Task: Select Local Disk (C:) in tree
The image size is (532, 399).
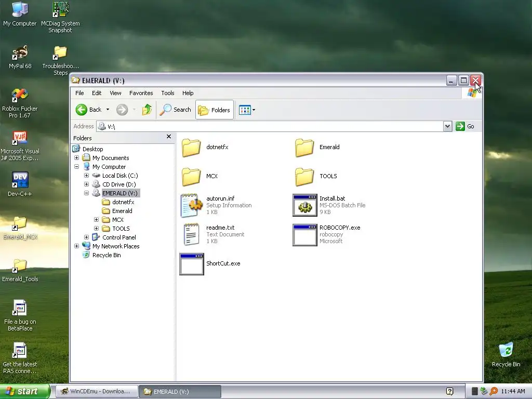Action: tap(120, 176)
